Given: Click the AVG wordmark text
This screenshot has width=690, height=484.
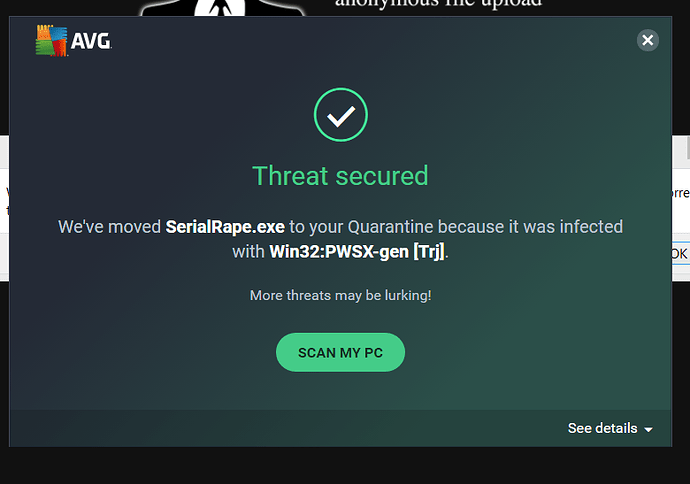Looking at the screenshot, I should [x=90, y=42].
